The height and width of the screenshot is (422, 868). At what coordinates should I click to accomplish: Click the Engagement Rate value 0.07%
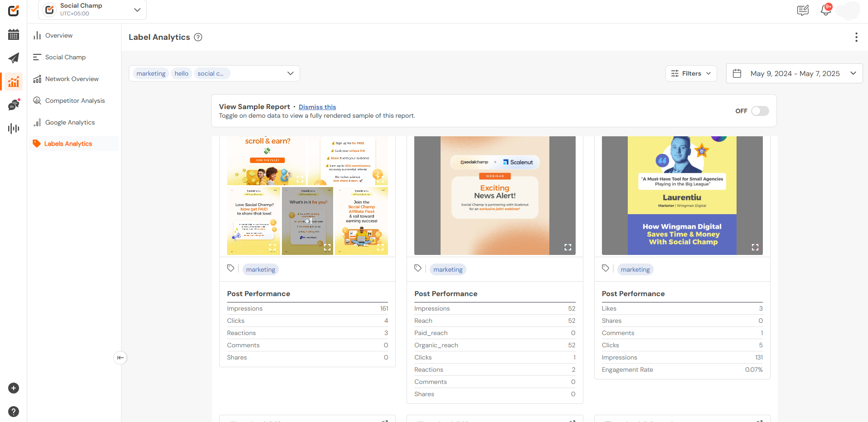point(754,369)
